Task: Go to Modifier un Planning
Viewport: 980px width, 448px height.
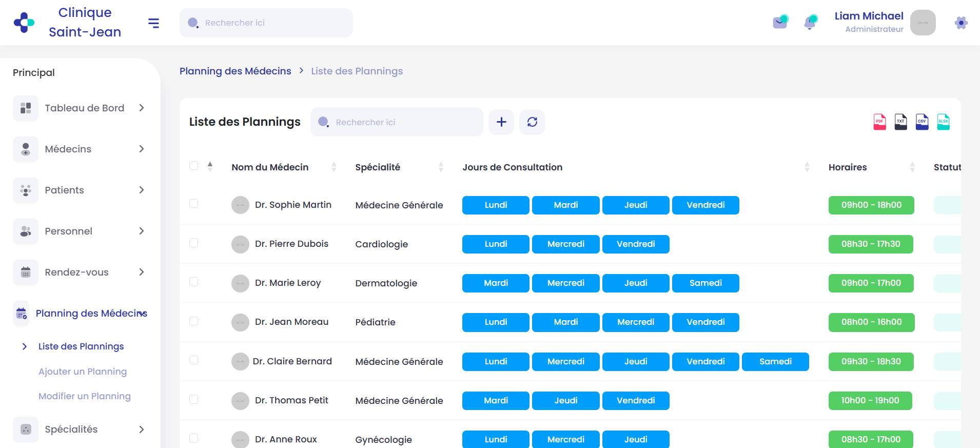Action: click(x=85, y=396)
